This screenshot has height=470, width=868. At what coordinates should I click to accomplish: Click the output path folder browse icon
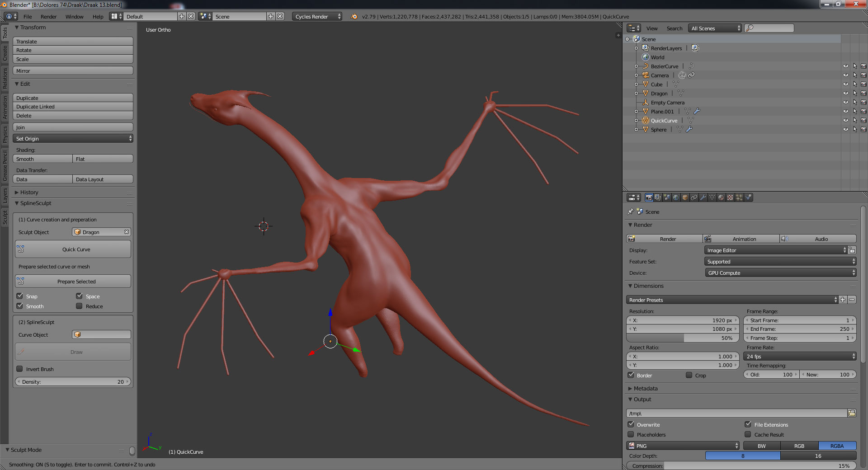pos(852,413)
